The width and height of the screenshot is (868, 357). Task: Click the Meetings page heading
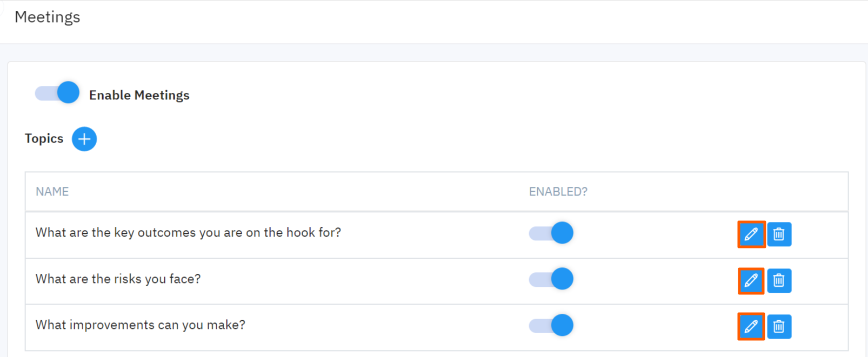(x=48, y=17)
